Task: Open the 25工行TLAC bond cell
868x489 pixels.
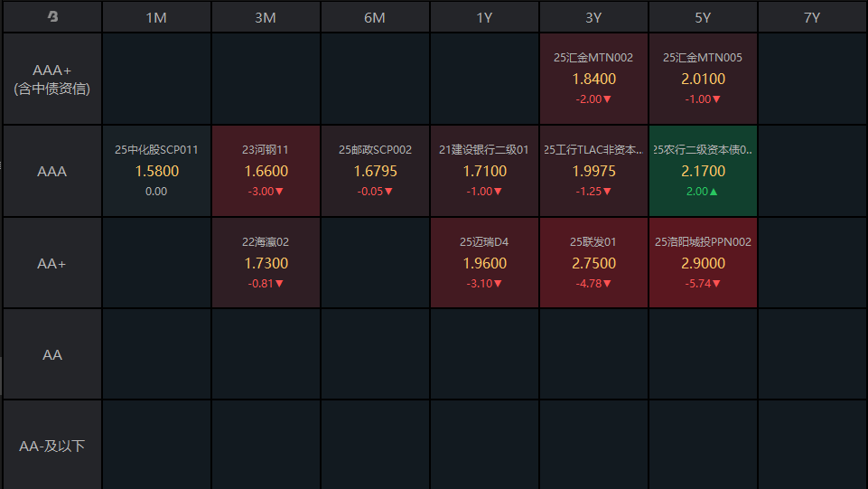Action: pyautogui.click(x=593, y=171)
